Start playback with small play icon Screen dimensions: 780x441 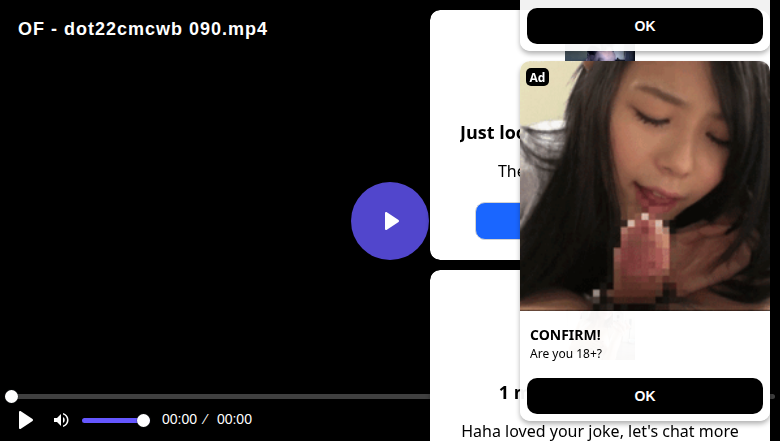pos(25,420)
